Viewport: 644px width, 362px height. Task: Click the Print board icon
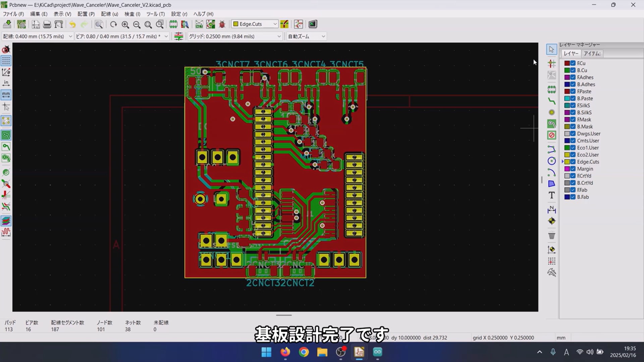pos(47,24)
